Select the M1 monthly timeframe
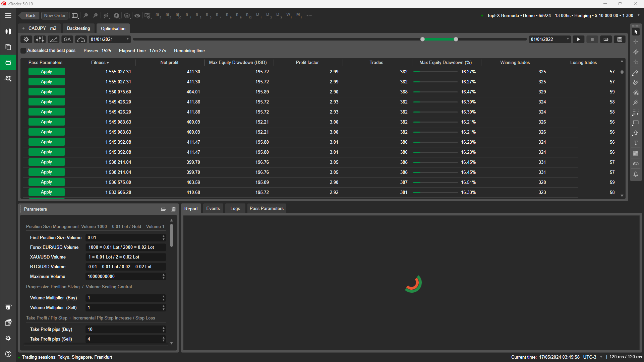This screenshot has width=644, height=362. pos(299,15)
